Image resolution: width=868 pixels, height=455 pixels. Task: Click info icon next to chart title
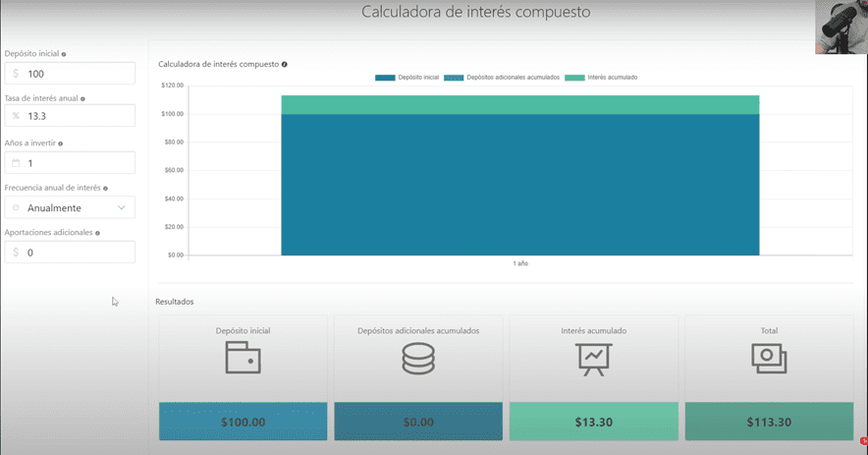(285, 64)
